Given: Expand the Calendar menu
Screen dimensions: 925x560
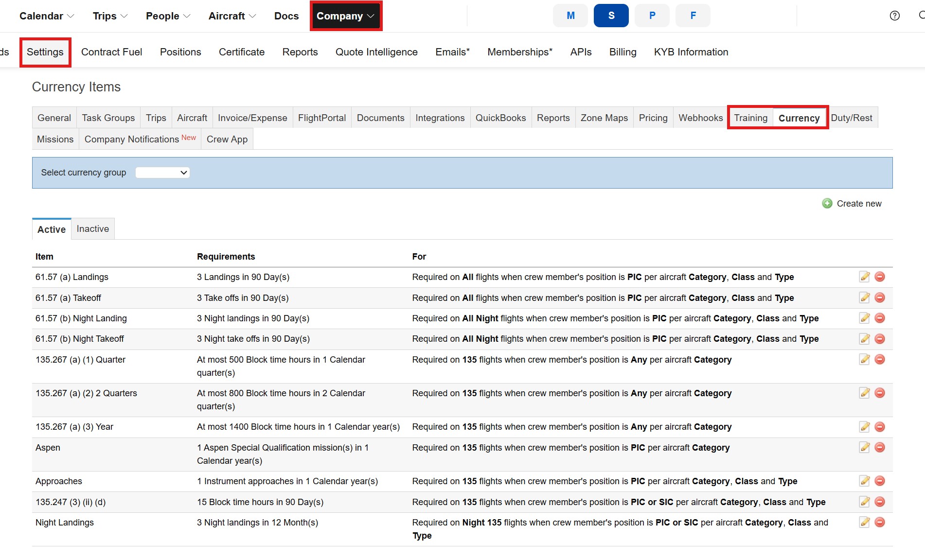Looking at the screenshot, I should 47,16.
